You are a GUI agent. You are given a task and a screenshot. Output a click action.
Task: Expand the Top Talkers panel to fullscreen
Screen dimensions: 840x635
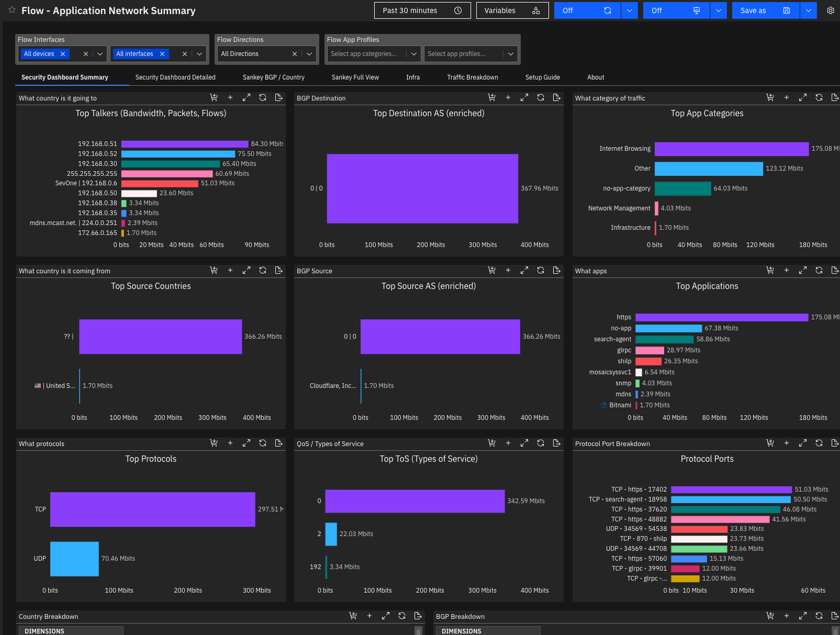pyautogui.click(x=246, y=98)
